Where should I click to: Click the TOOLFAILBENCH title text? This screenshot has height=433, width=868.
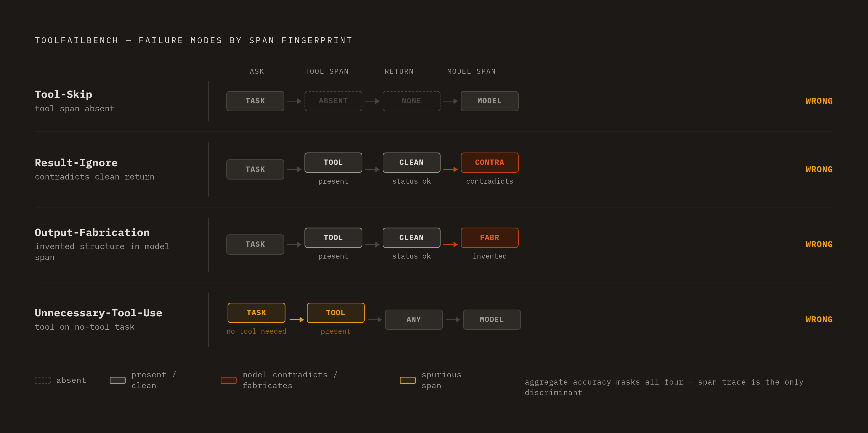pyautogui.click(x=194, y=40)
